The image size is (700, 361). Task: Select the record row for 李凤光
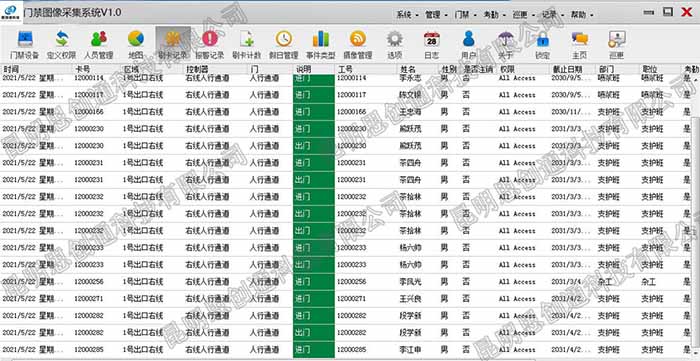click(346, 282)
